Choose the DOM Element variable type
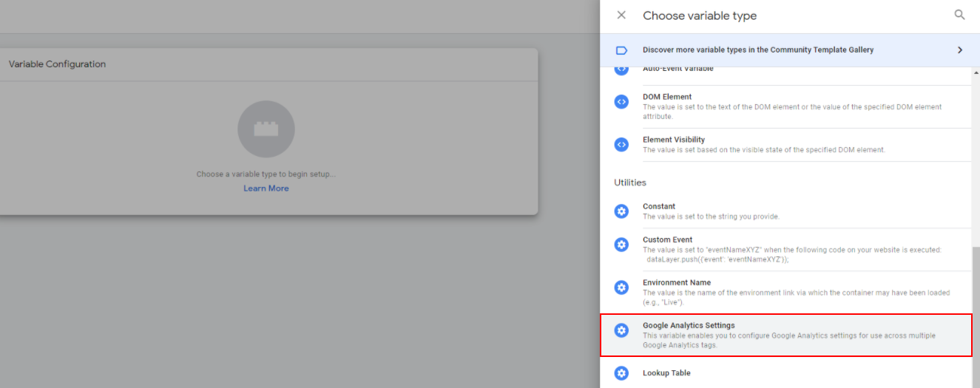 click(785, 106)
